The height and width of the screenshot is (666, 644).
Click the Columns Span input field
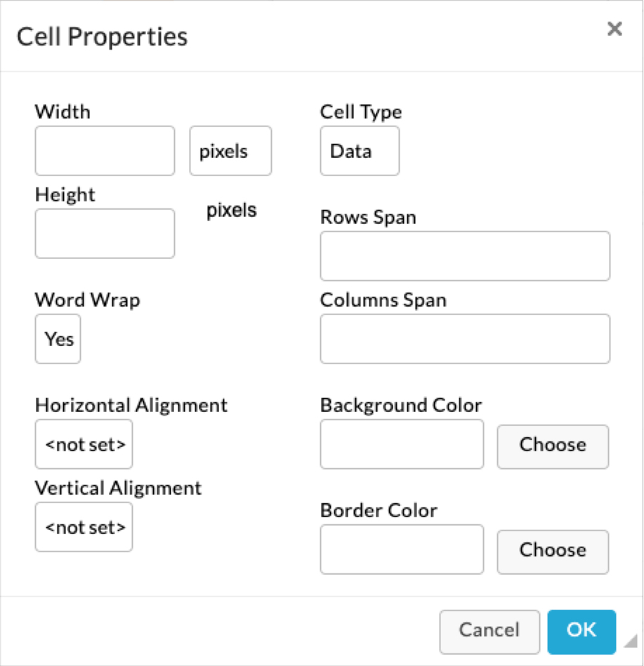[464, 339]
